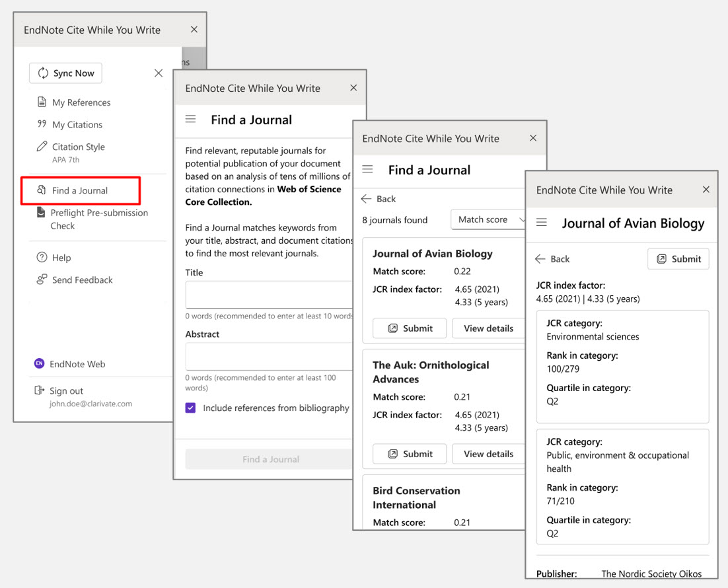Click the Help question mark icon
728x588 pixels.
[42, 258]
